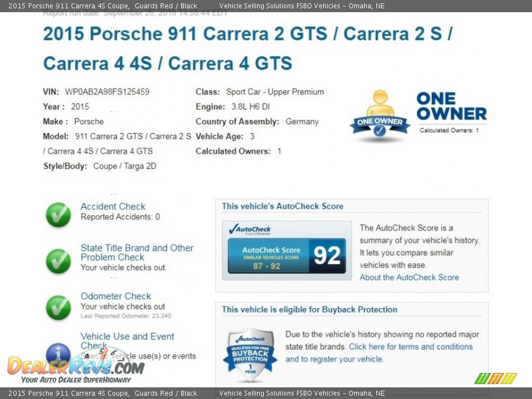The width and height of the screenshot is (532, 399).
Task: Click the striped color logo bottom right
Action: point(495,378)
